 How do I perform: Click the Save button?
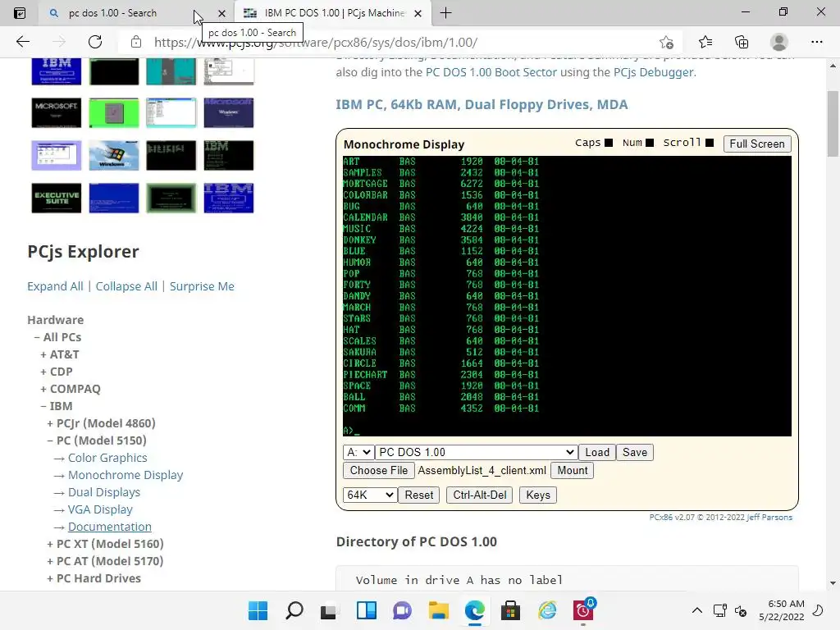(x=635, y=452)
